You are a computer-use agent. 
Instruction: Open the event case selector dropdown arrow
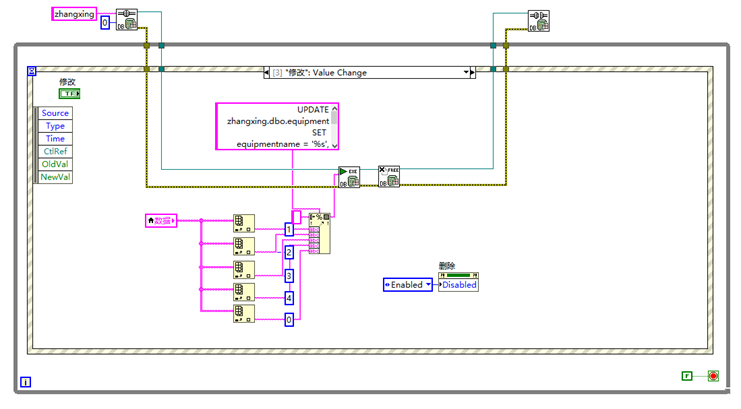pyautogui.click(x=466, y=72)
